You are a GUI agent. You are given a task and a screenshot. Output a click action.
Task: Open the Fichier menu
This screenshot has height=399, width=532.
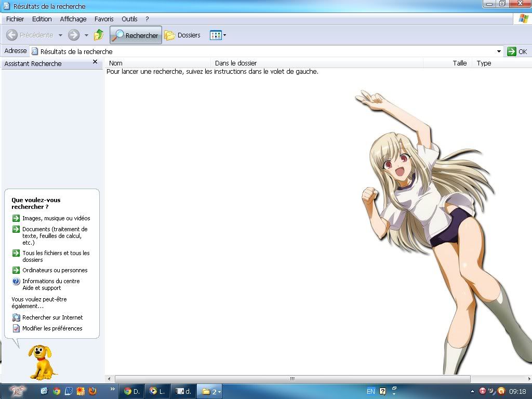coord(15,19)
